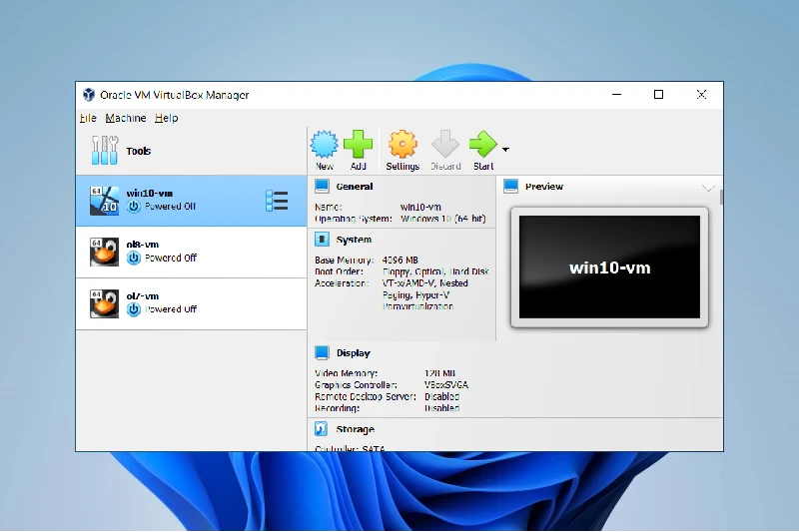Click the General section monitor icon
799x532 pixels.
(x=322, y=186)
